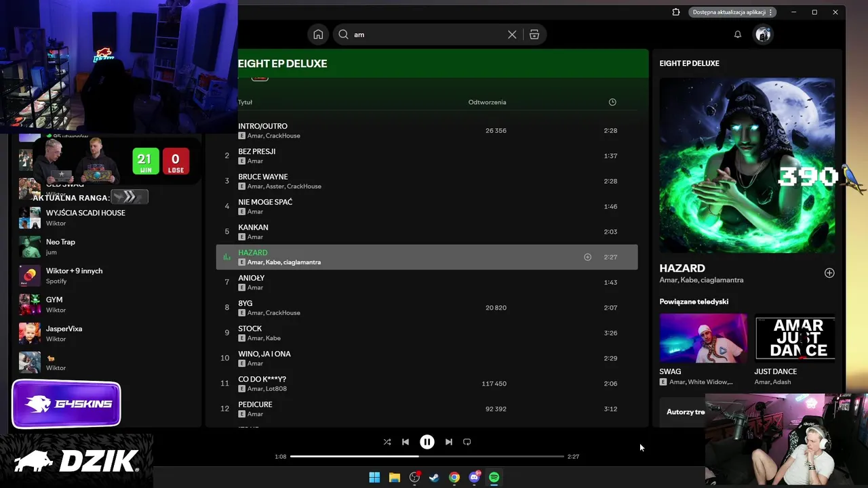
Task: Click the search input field
Action: (427, 35)
